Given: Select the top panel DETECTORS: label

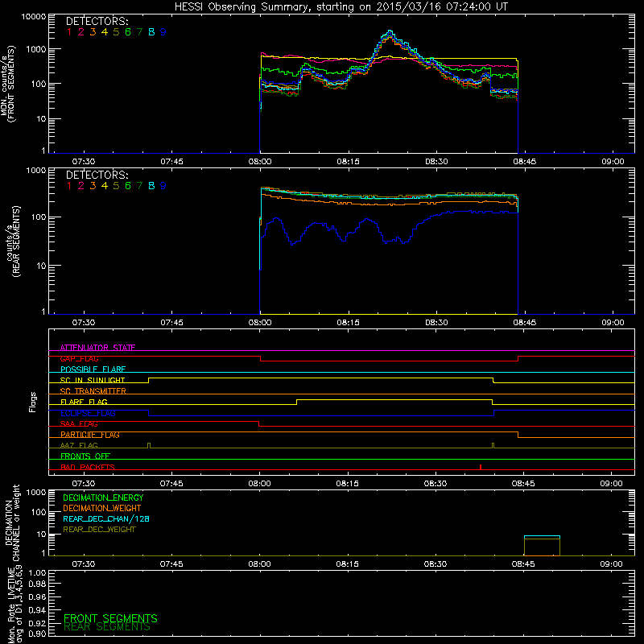Looking at the screenshot, I should (97, 22).
